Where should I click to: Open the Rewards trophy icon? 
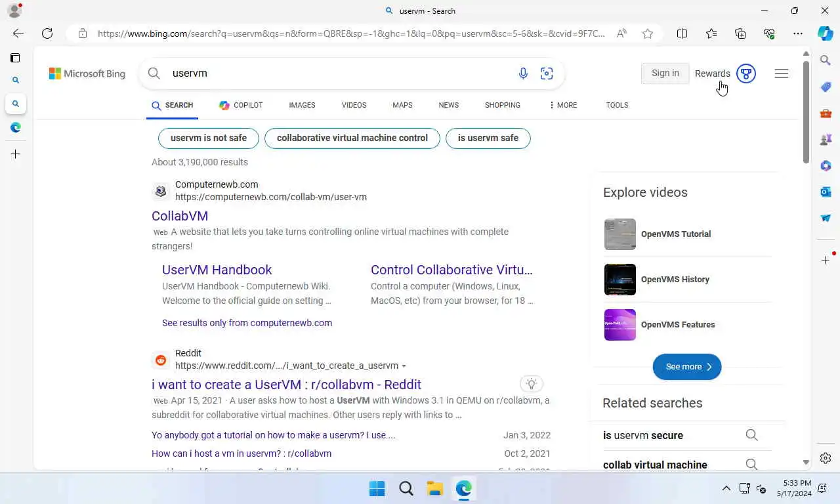746,73
